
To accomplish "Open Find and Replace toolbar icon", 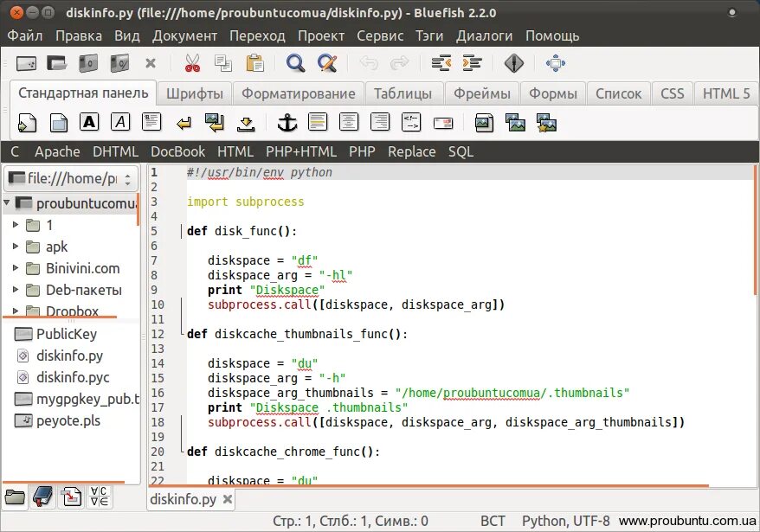I will click(x=328, y=63).
